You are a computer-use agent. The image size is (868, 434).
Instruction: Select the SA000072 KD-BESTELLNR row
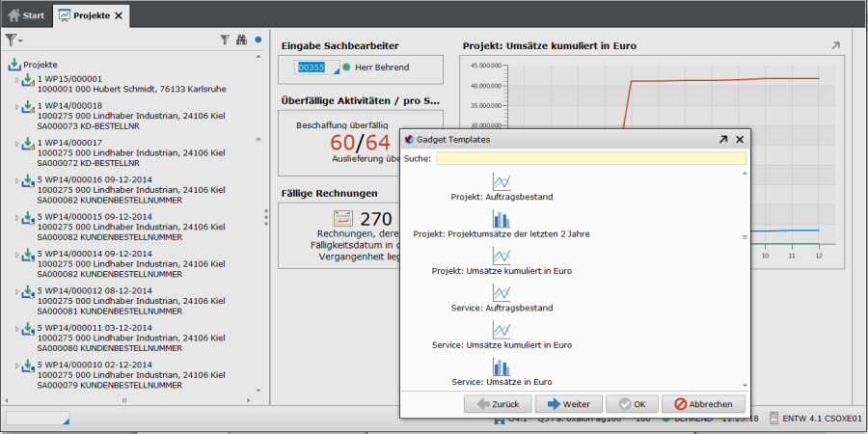pyautogui.click(x=89, y=163)
